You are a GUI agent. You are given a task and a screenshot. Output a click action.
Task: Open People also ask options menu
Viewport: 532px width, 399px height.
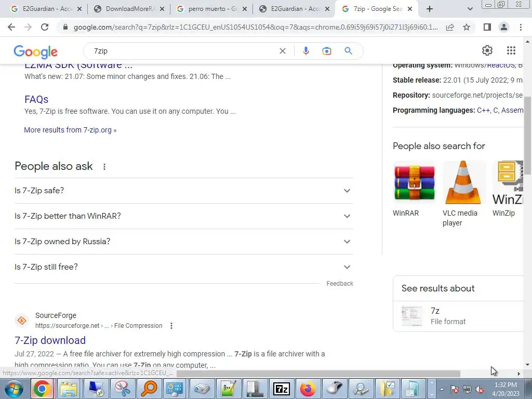[x=104, y=167]
